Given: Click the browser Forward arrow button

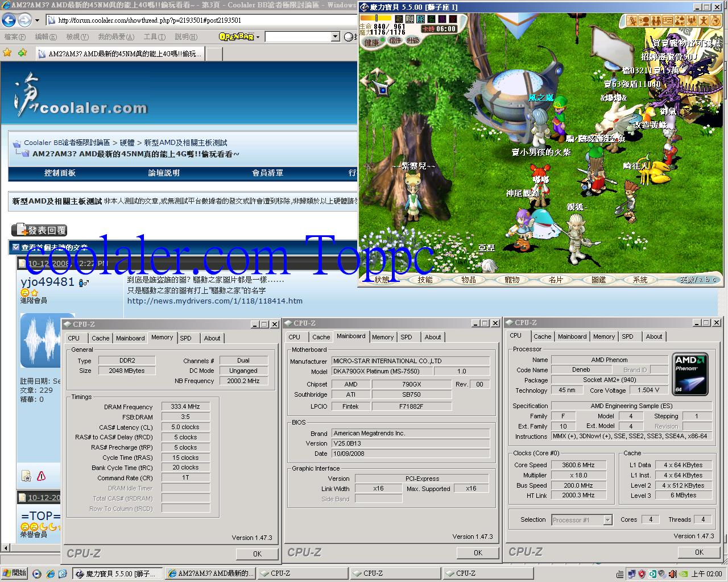Looking at the screenshot, I should point(24,20).
